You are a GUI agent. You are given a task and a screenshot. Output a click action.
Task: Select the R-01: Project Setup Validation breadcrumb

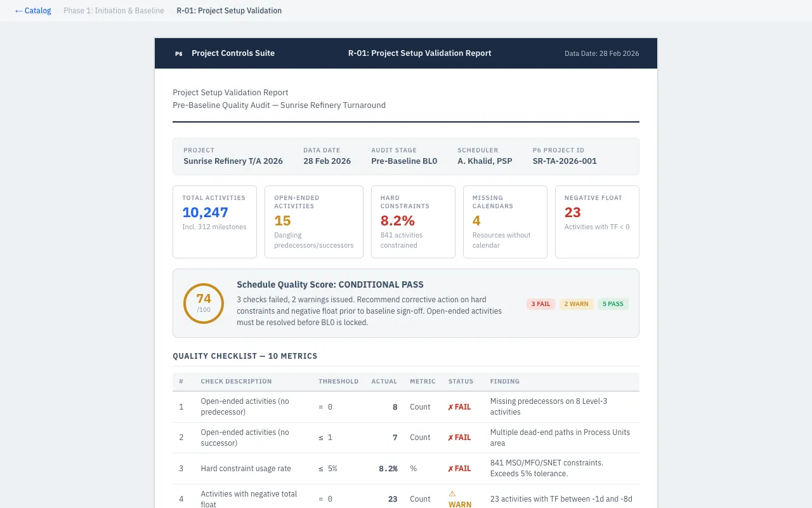coord(229,11)
